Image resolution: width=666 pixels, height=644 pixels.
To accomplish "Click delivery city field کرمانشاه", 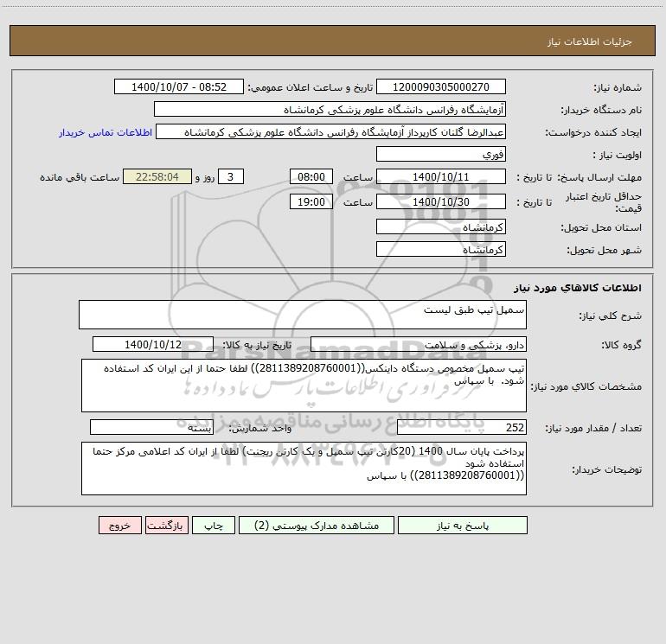I will [x=441, y=249].
